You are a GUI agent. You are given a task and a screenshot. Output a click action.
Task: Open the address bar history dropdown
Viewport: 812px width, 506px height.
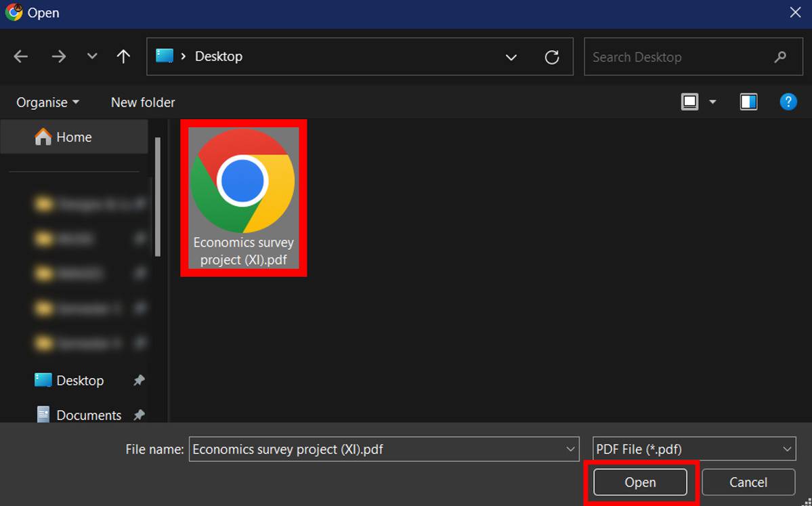pyautogui.click(x=511, y=57)
